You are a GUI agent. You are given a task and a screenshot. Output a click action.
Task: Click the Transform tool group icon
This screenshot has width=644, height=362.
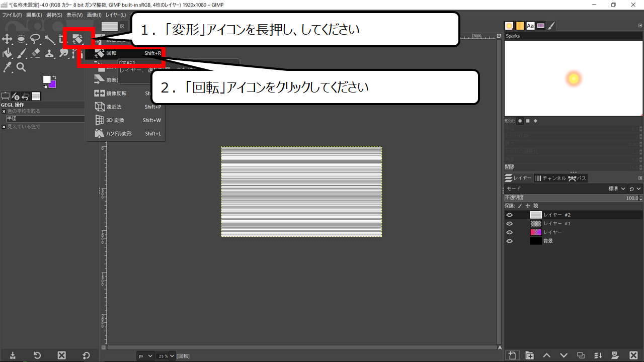[x=78, y=39]
